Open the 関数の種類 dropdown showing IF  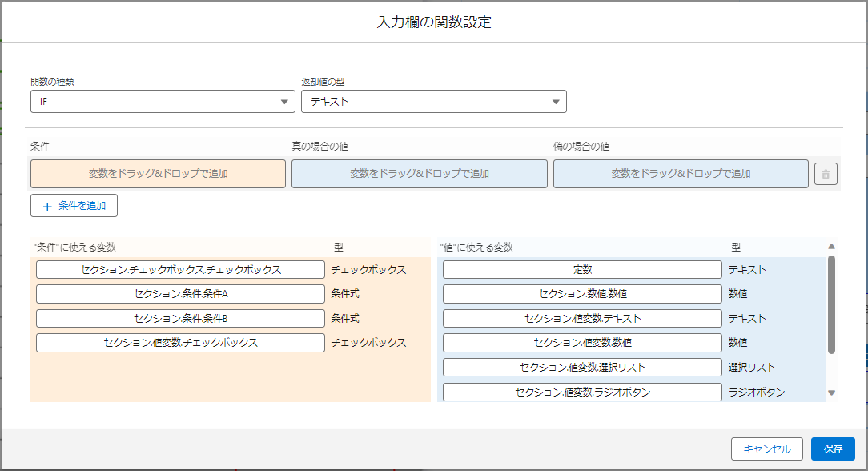[163, 101]
